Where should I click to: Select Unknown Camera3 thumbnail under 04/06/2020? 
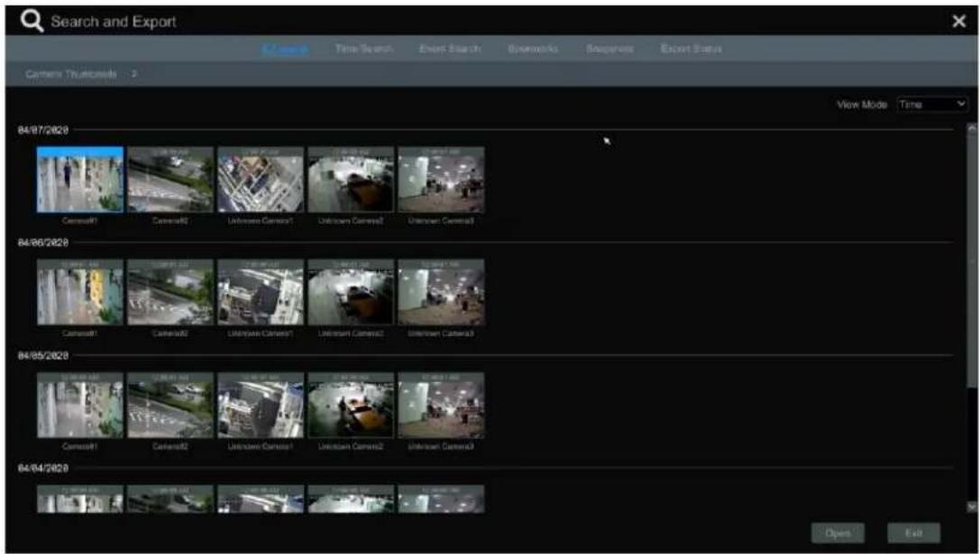point(441,292)
